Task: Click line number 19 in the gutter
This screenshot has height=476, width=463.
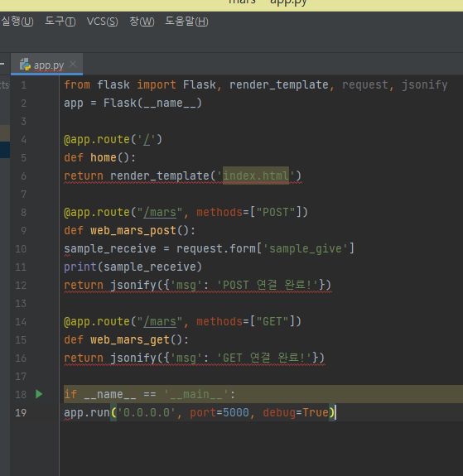Action: (x=21, y=412)
